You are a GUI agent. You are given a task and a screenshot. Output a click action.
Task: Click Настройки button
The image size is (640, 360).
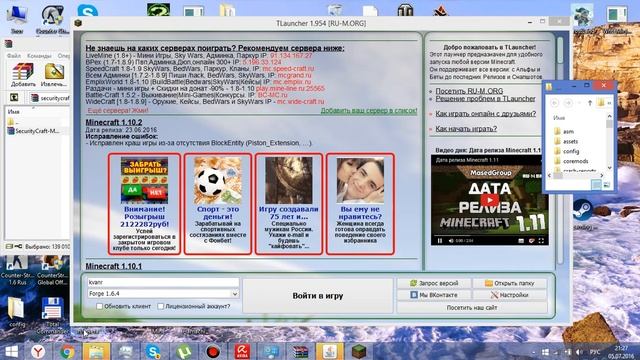point(509,295)
